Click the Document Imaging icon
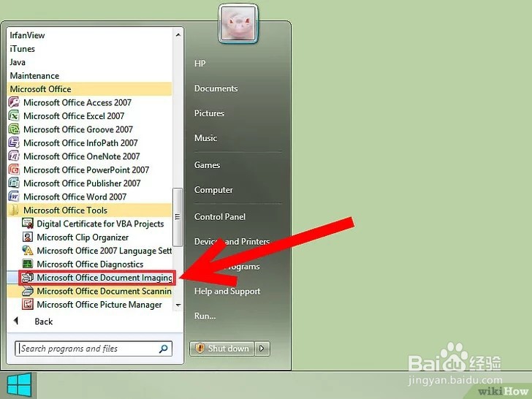 28,278
